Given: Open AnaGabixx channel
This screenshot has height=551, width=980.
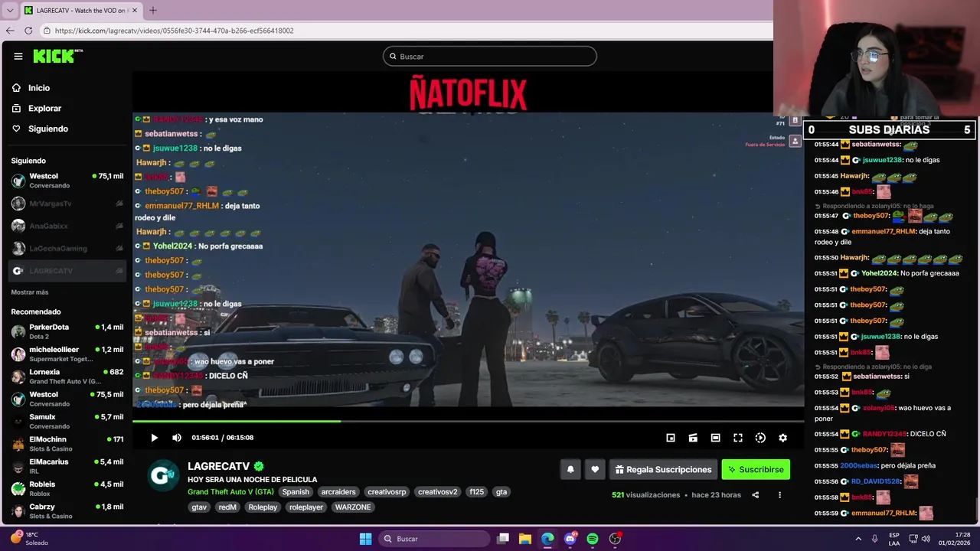Looking at the screenshot, I should point(67,226).
